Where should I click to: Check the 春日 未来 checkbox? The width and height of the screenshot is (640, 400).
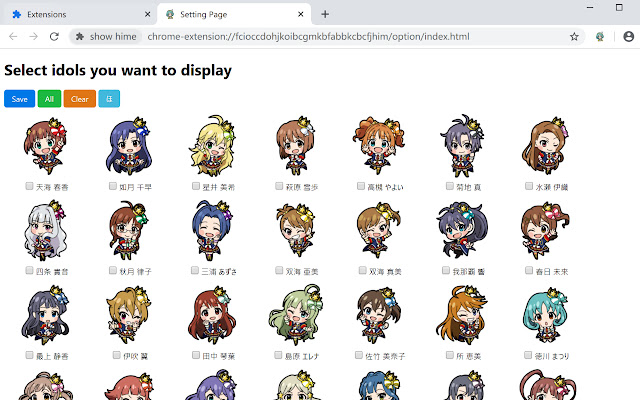pyautogui.click(x=529, y=270)
